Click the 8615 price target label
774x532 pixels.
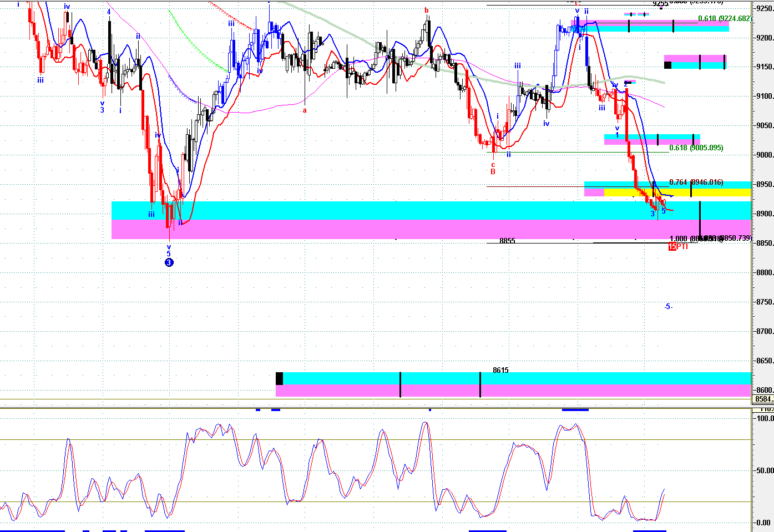point(500,370)
